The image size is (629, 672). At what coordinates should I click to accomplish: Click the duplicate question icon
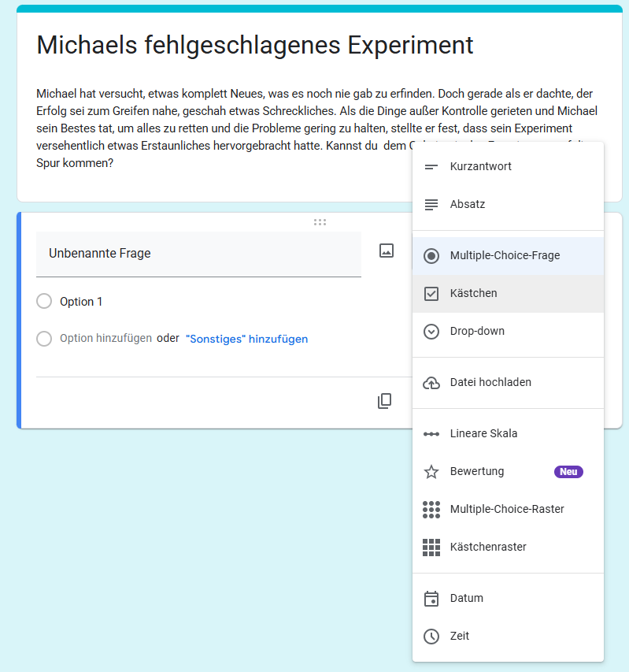384,401
